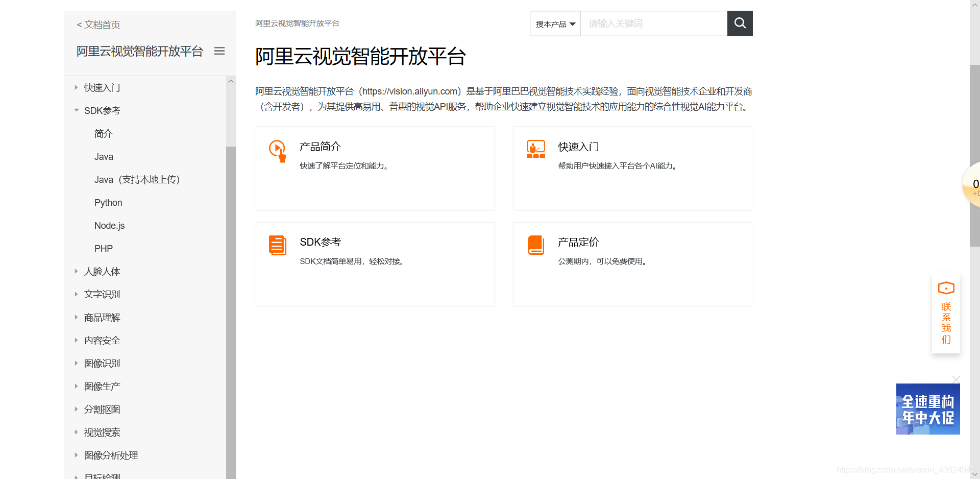This screenshot has height=479, width=980.
Task: Click the sidebar scrollbar thumb
Action: point(231,313)
